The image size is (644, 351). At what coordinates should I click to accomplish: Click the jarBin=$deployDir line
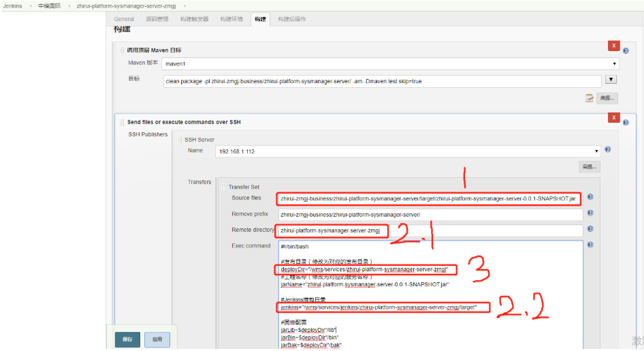[310, 337]
